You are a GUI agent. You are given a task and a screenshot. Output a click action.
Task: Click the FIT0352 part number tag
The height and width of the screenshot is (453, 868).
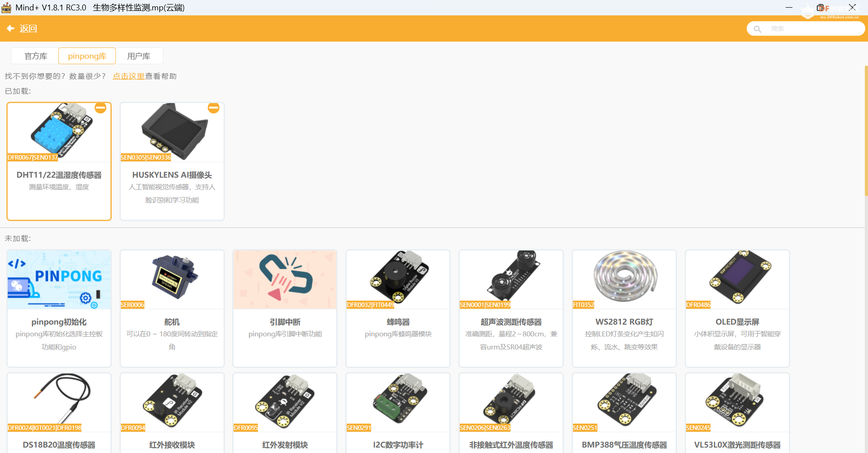(x=583, y=305)
